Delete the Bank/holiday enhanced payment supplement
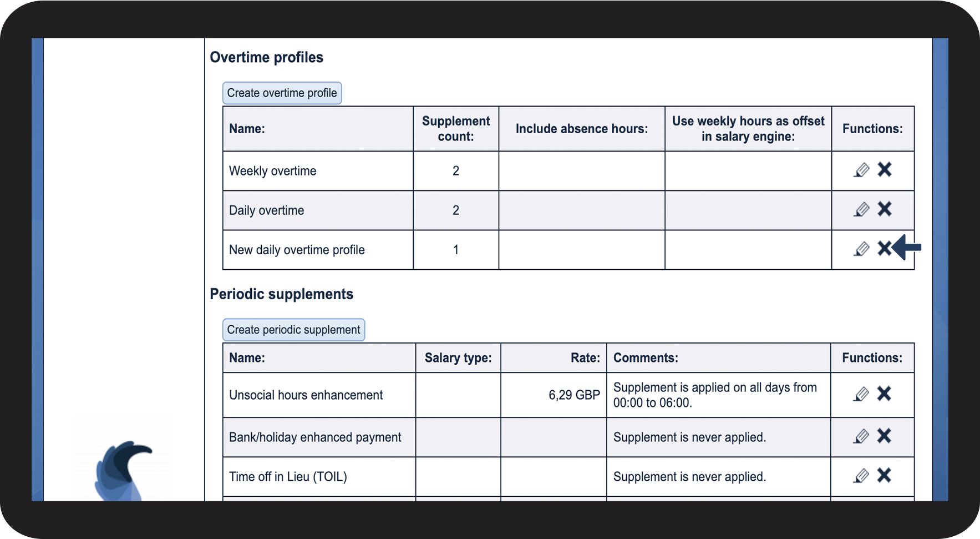Viewport: 980px width, 539px height. 884,436
